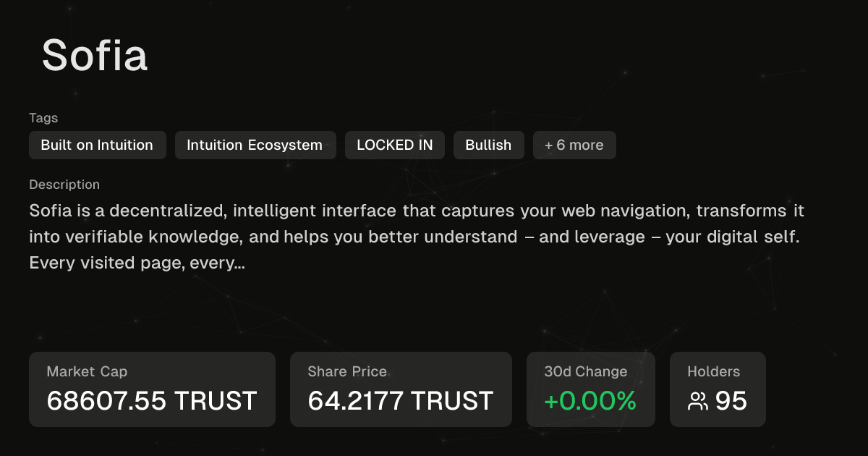Click the description line starting 'Sofia is a decentralized'
Screen dimensions: 868x456
[417, 211]
